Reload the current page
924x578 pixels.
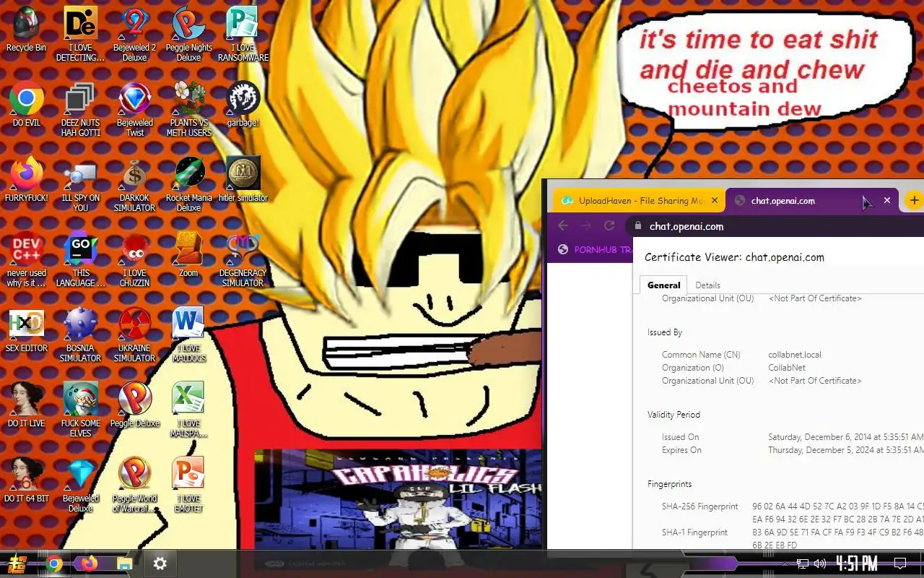click(x=609, y=226)
